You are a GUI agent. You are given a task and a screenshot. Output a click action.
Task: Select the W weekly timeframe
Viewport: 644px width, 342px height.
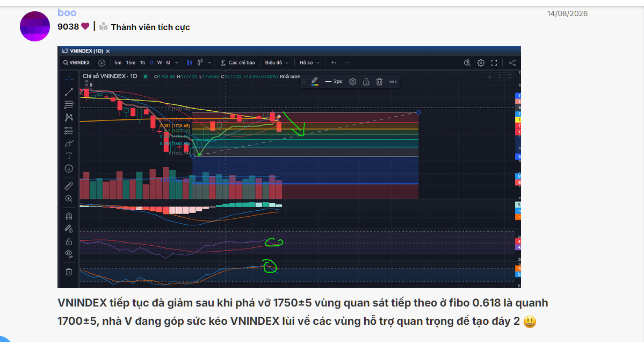point(160,62)
